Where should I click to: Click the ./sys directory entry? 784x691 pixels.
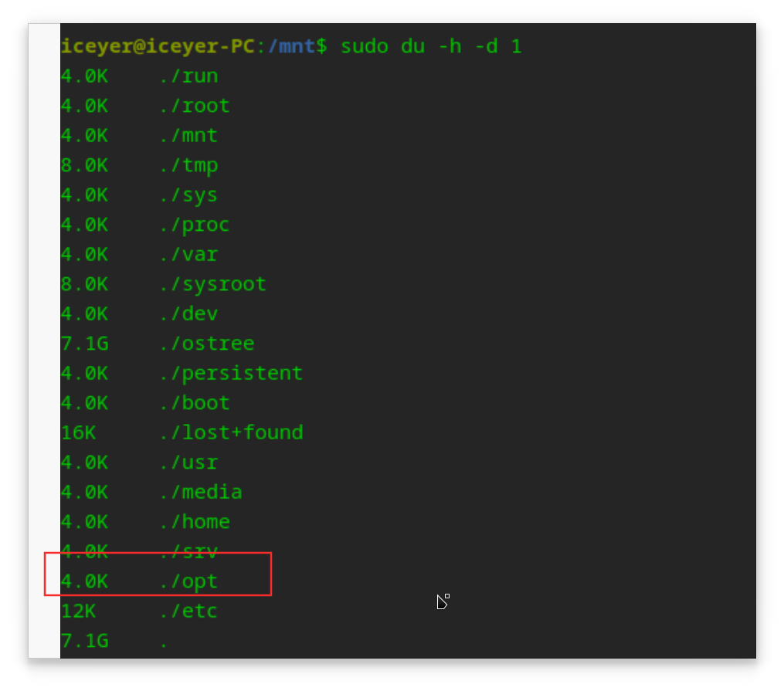pos(188,195)
